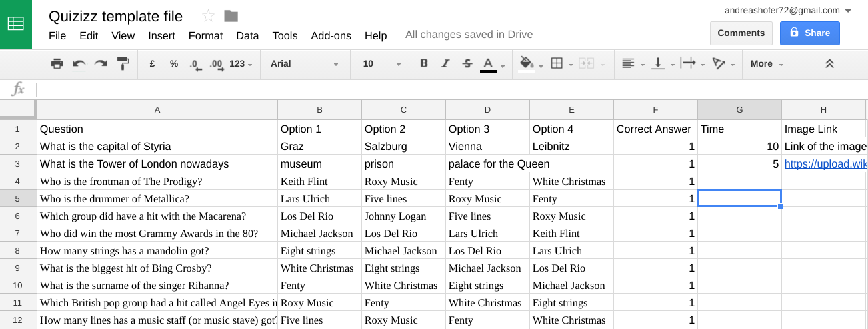Star the Quizizz template file

coord(209,16)
